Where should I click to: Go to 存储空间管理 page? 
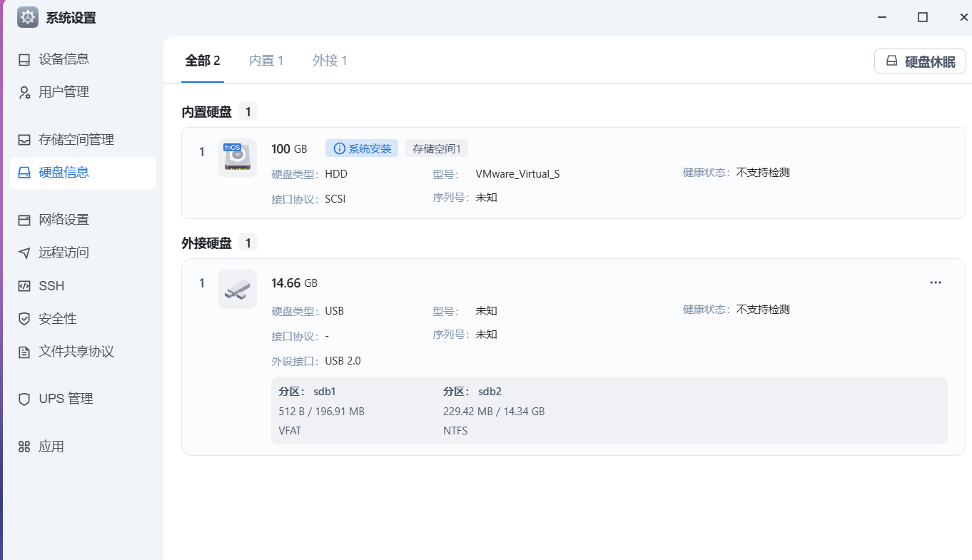83,140
